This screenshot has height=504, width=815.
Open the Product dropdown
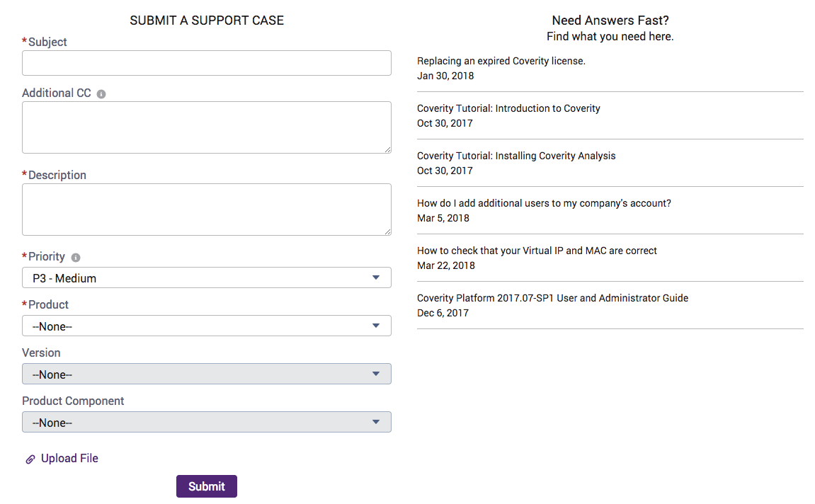click(207, 326)
